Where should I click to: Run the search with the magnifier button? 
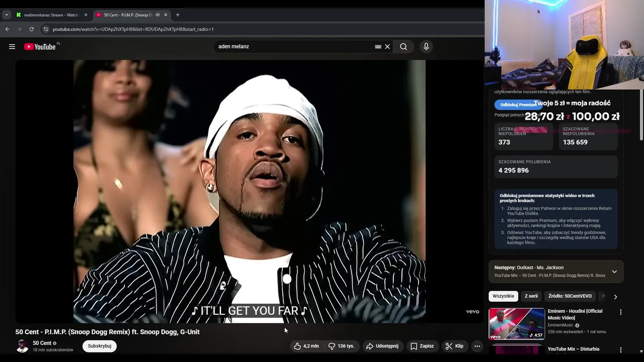click(404, 47)
